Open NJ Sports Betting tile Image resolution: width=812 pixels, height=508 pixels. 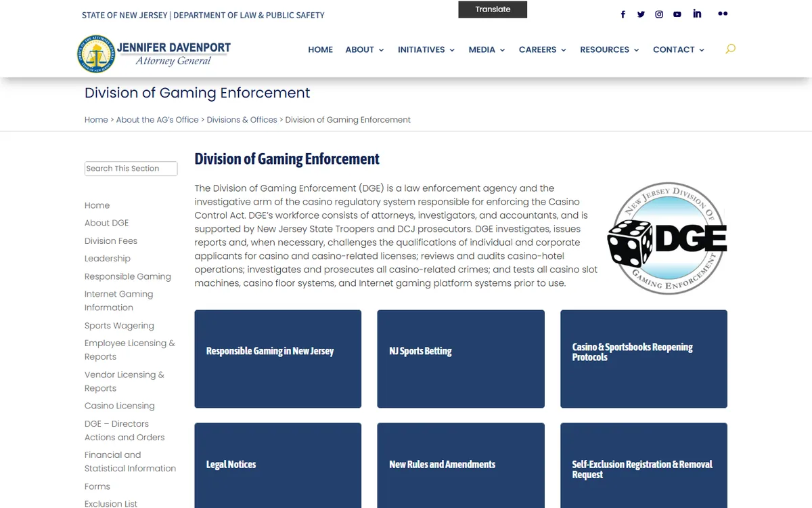click(461, 359)
